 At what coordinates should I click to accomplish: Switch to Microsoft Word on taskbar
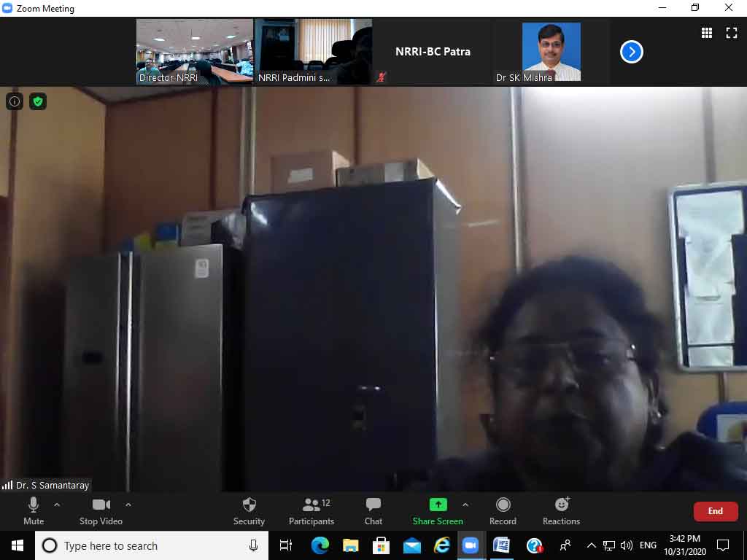coord(501,545)
